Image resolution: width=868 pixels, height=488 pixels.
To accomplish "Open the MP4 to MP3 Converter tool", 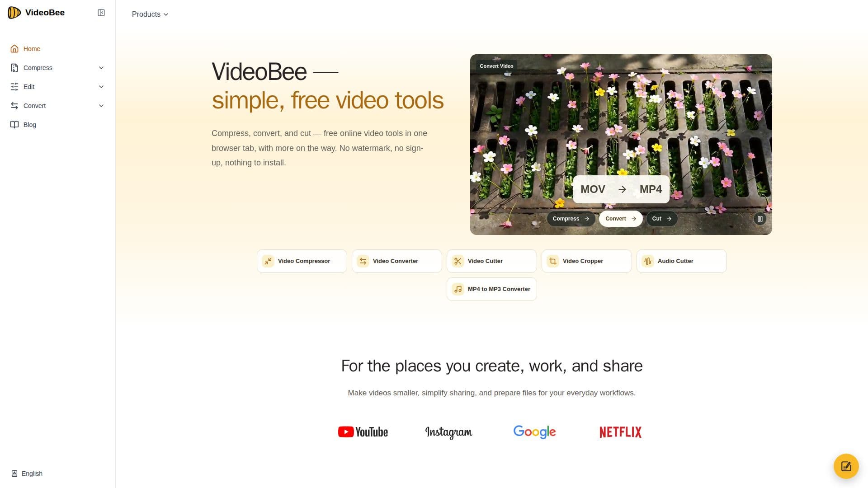I will point(492,289).
